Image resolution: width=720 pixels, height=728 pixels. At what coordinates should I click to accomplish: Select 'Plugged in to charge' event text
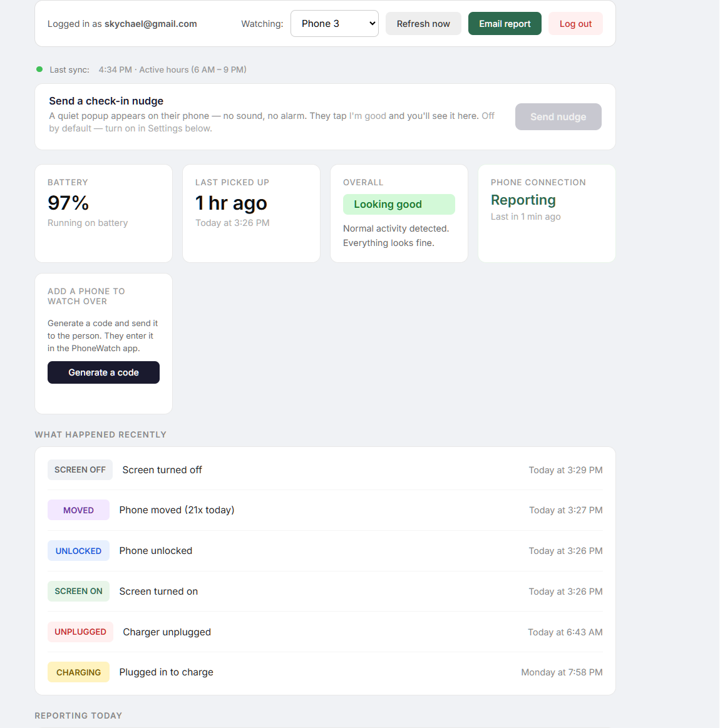167,672
